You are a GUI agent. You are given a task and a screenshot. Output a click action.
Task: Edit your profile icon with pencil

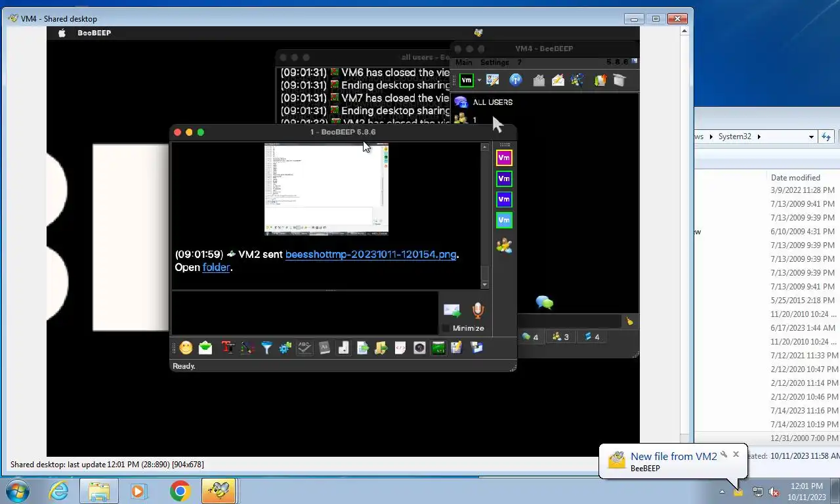pyautogui.click(x=493, y=80)
